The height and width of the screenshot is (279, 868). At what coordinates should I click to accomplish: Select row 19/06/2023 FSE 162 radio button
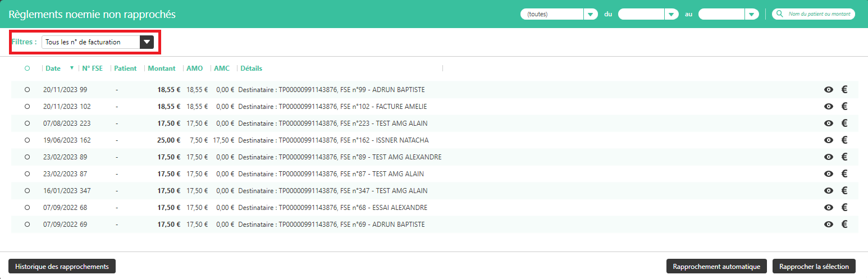coord(27,140)
